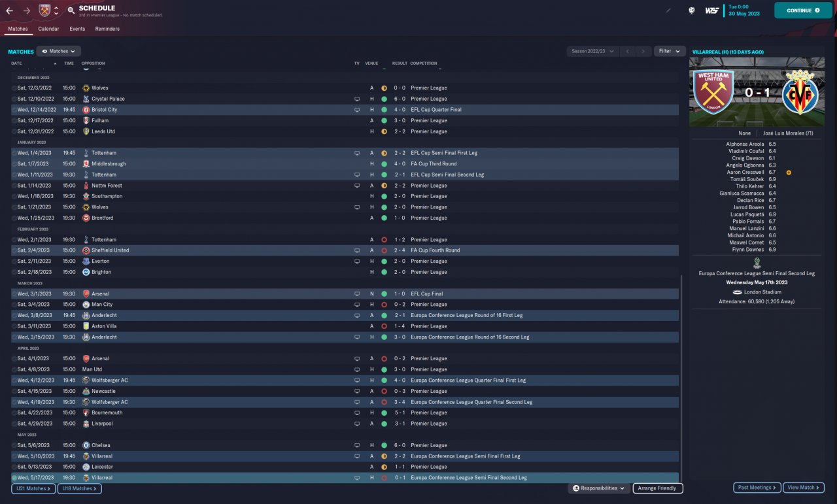Click the WTS logo icon
The image size is (837, 504).
(x=712, y=10)
